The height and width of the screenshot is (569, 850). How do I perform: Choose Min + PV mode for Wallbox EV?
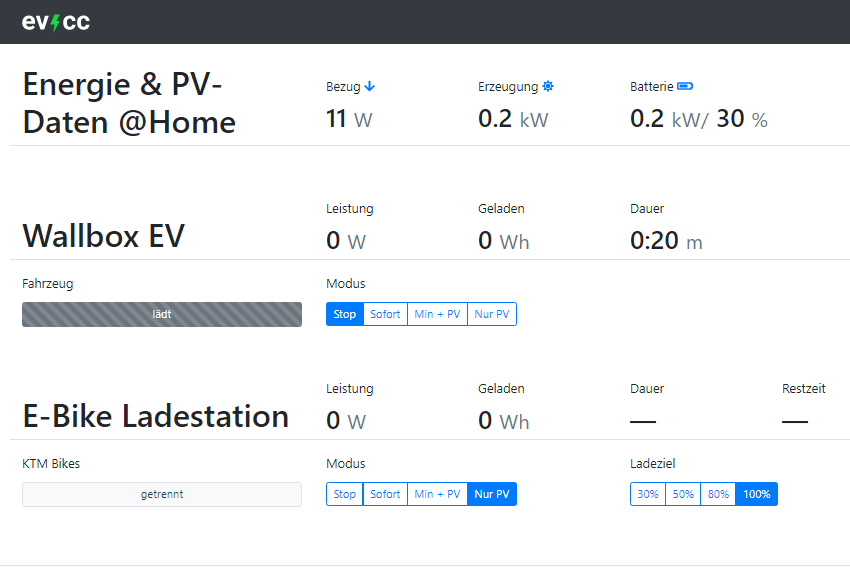tap(437, 314)
